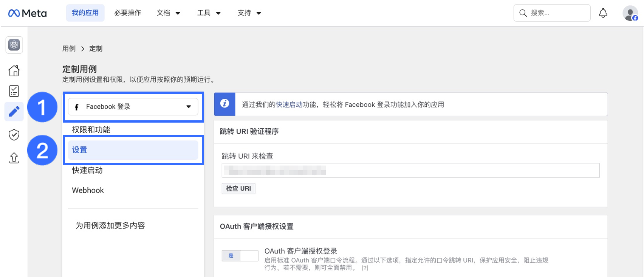Follow the 快速启动 hyperlink in banner
The height and width of the screenshot is (277, 644).
(x=289, y=105)
